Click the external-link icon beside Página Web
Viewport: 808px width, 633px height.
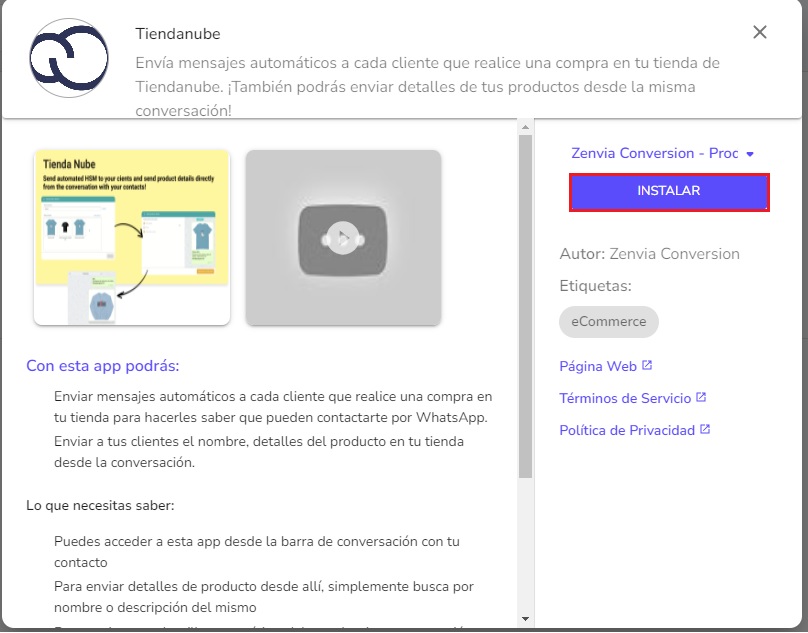click(647, 365)
